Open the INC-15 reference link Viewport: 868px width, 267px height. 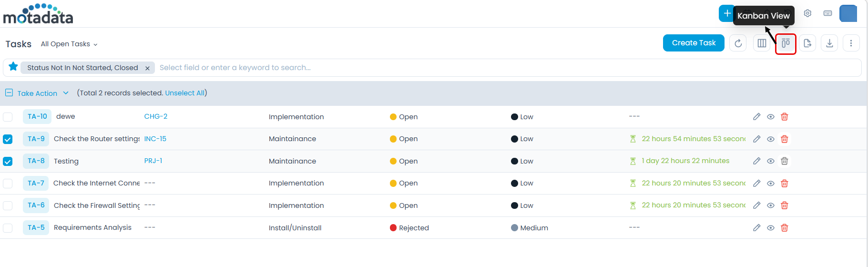click(155, 139)
